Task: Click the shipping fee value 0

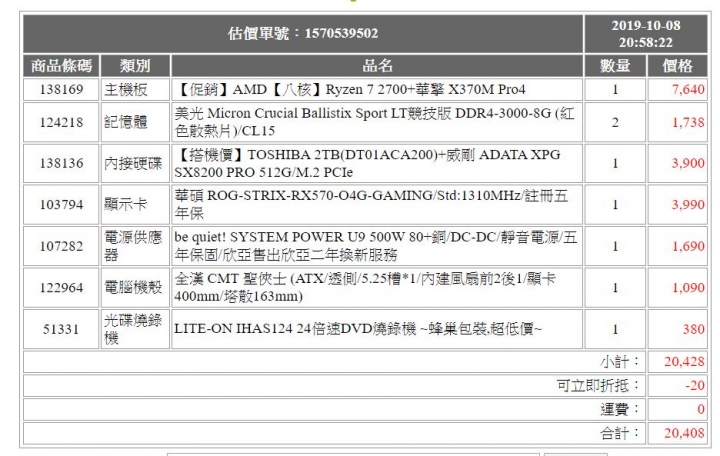Action: tap(701, 409)
